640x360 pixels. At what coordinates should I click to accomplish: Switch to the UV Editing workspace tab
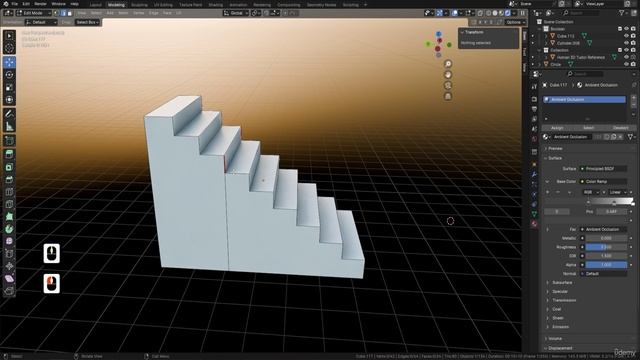[x=163, y=5]
